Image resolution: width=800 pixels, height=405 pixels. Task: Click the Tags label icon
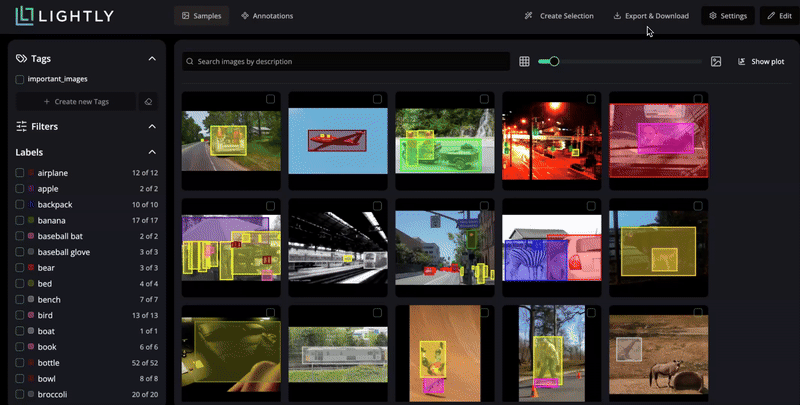21,59
